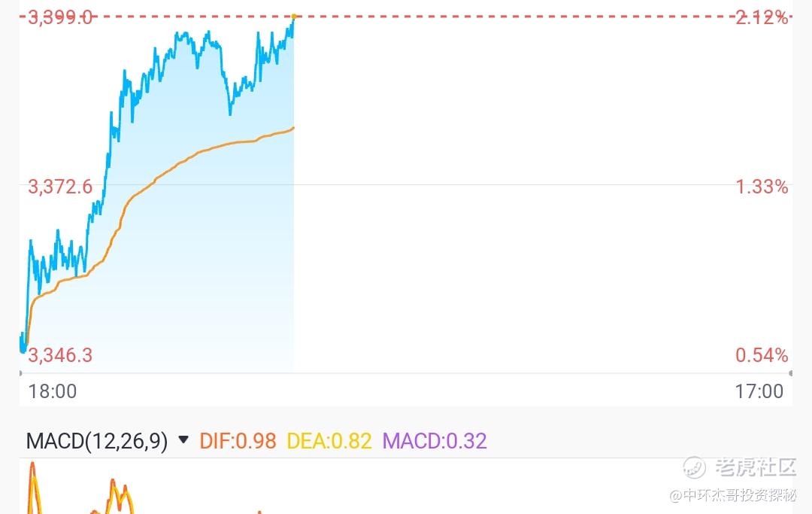812x514 pixels.
Task: Open the MACD indicator dropdown arrow
Action: (183, 440)
